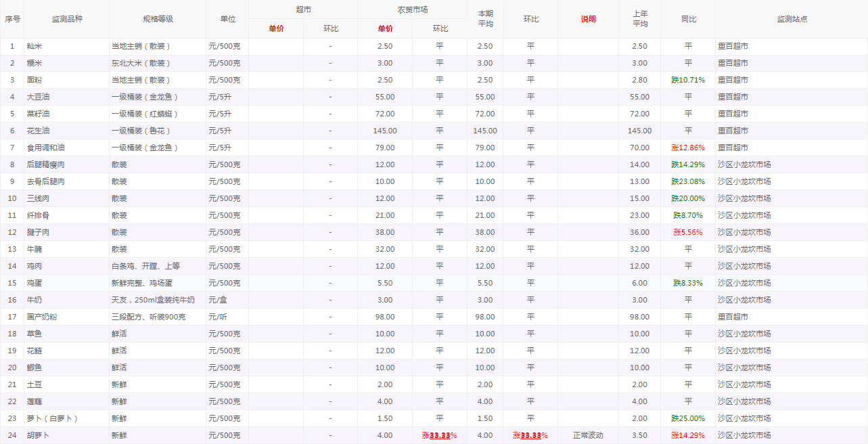Click the 单价 subheader under 超市

tap(276, 28)
